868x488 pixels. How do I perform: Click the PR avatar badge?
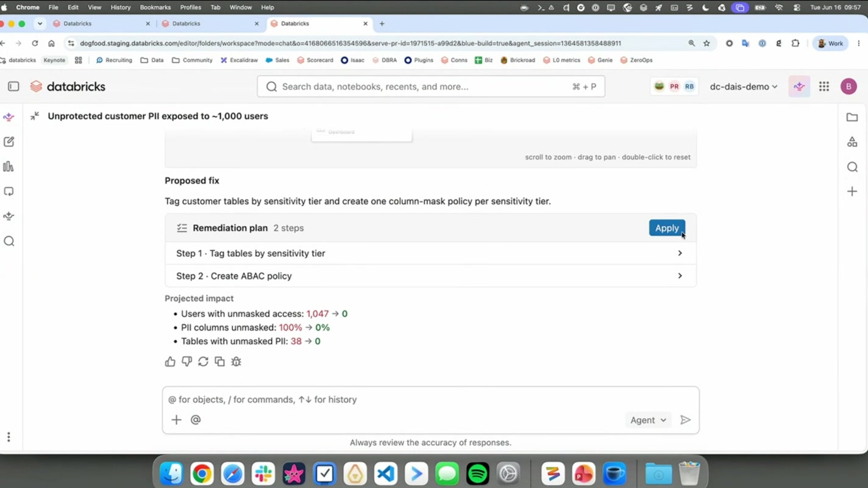[x=674, y=87]
